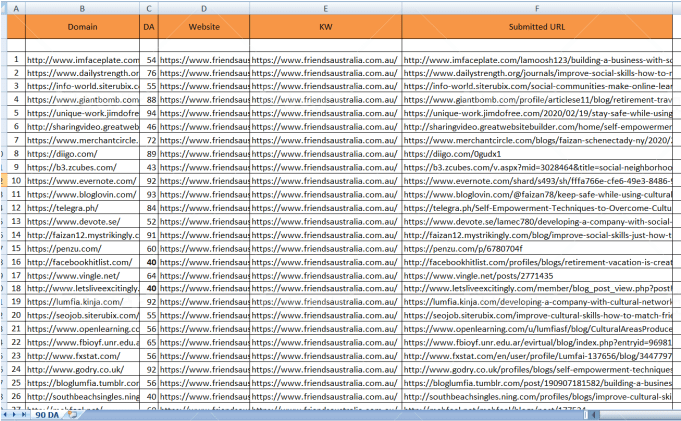Click DA value 76 in dailystrength row
681x421 pixels.
coord(149,73)
